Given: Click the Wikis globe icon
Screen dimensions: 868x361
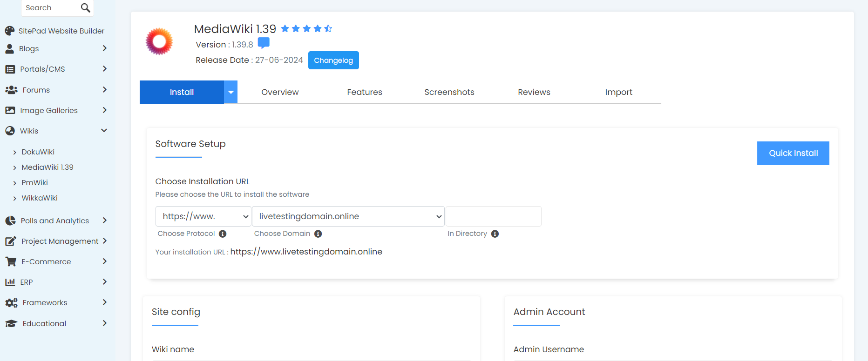Looking at the screenshot, I should click(x=10, y=131).
